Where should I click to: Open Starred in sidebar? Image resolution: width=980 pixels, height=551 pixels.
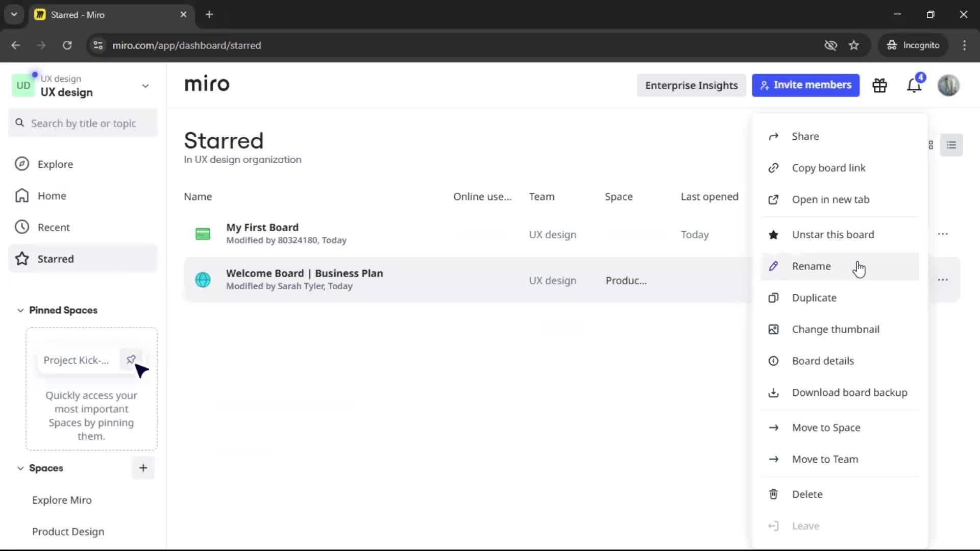[83, 259]
